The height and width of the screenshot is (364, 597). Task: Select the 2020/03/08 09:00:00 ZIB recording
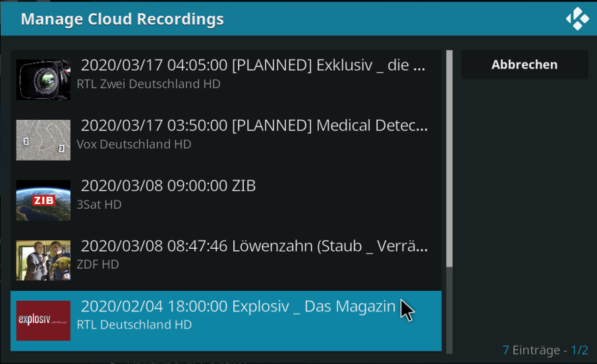click(x=226, y=200)
